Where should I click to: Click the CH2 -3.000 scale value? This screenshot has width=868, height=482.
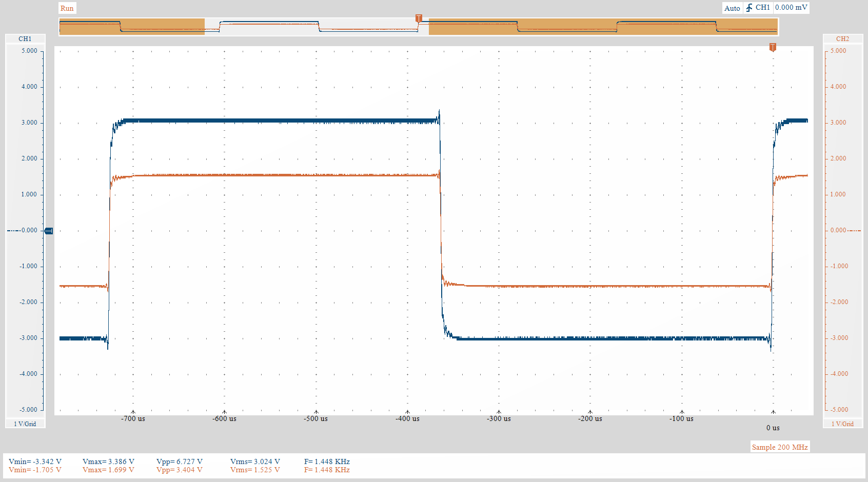pos(839,338)
